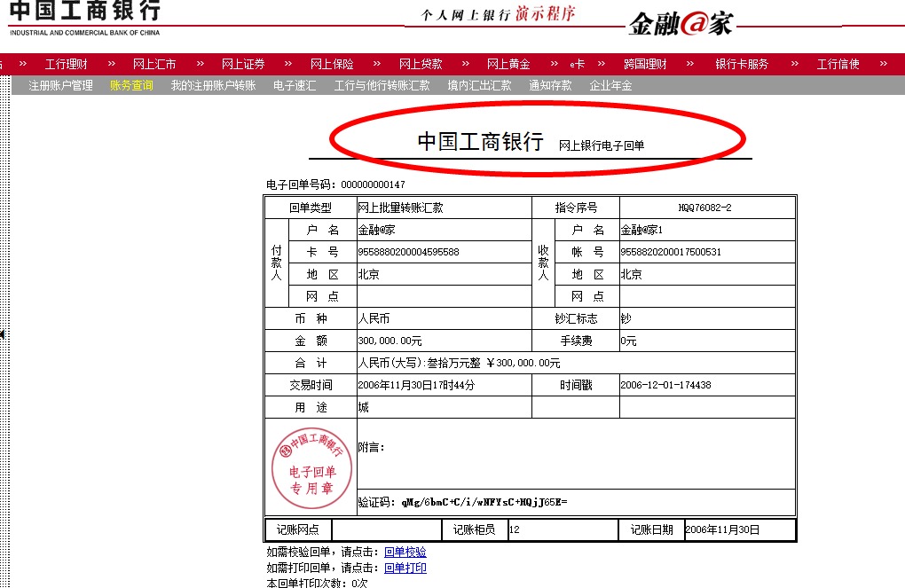Select 跨行理财 in the top navigation
Image resolution: width=905 pixels, height=588 pixels.
(x=646, y=63)
